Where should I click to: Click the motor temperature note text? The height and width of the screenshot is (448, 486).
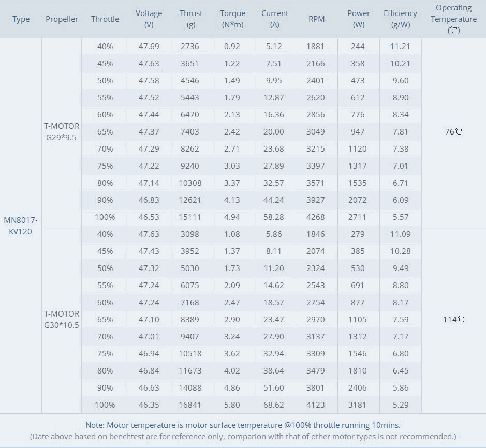click(x=243, y=425)
